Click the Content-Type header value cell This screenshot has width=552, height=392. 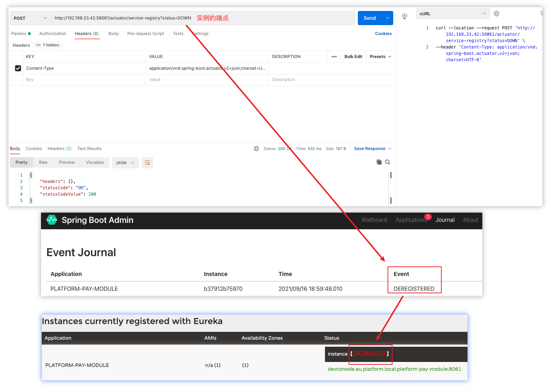tap(207, 68)
